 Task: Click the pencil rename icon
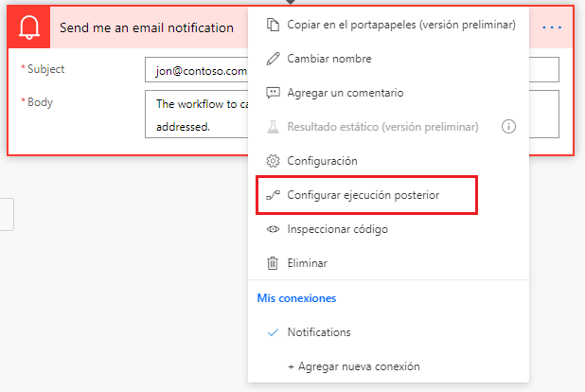[x=274, y=59]
